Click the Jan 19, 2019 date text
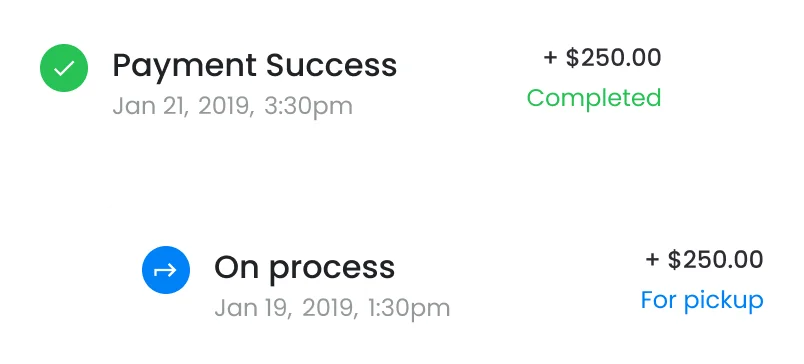Image resolution: width=804 pixels, height=364 pixels. (285, 308)
